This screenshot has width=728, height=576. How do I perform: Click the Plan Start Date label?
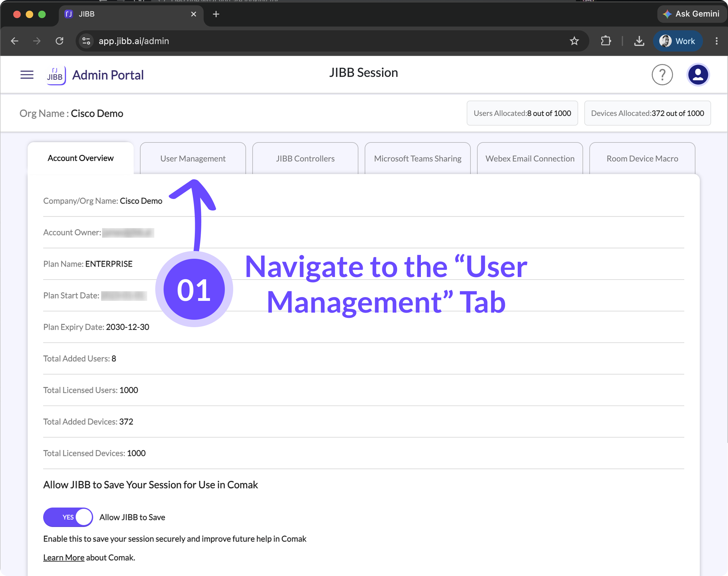click(x=71, y=295)
